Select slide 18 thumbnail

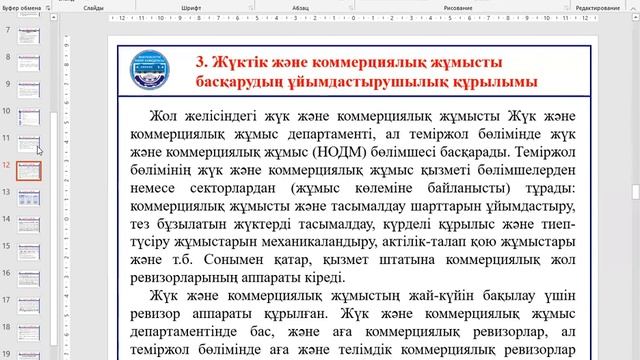coord(29,333)
